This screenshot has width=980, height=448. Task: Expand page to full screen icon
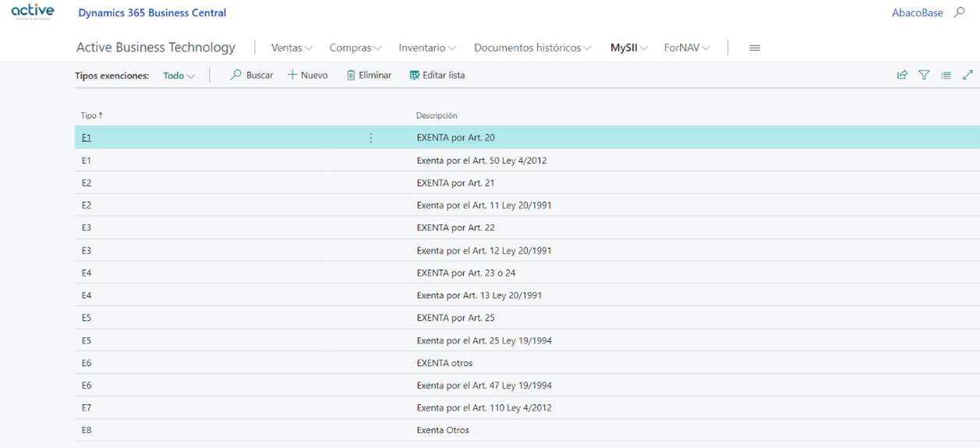[x=968, y=75]
